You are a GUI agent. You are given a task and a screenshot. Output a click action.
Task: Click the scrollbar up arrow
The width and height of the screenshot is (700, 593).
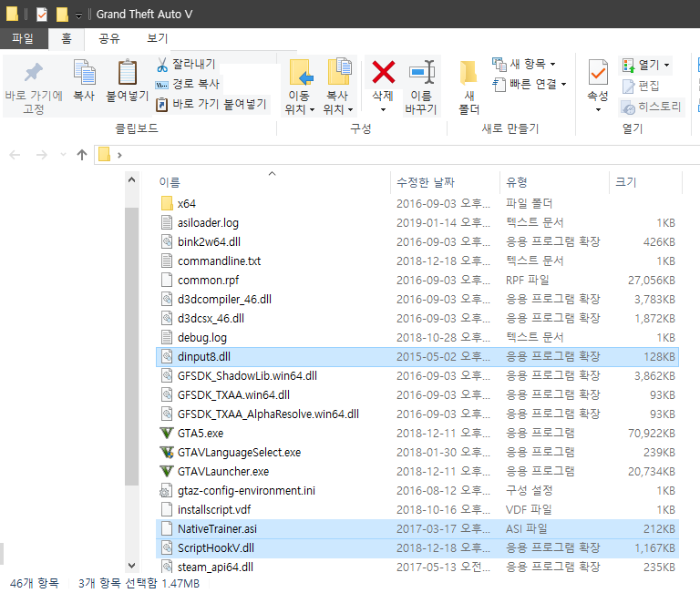click(131, 180)
